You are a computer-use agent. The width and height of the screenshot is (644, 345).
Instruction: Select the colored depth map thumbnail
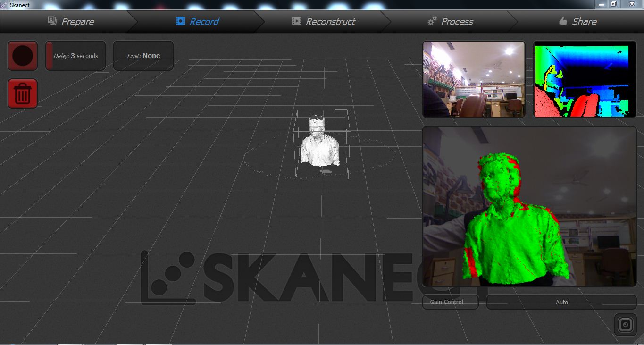(x=585, y=79)
